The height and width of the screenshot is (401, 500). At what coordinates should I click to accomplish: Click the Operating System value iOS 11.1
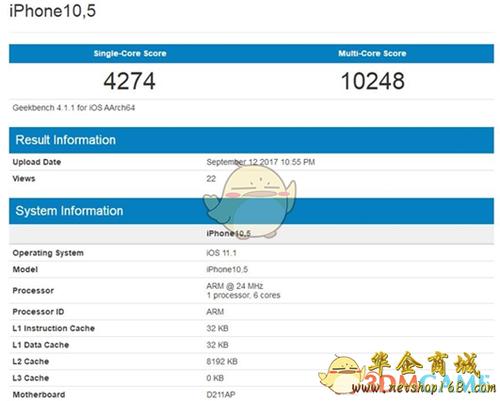[x=221, y=253]
